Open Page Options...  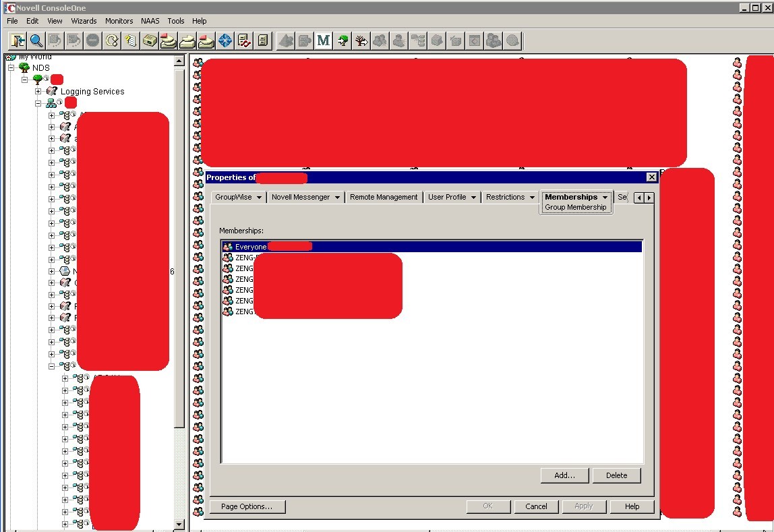tap(247, 506)
